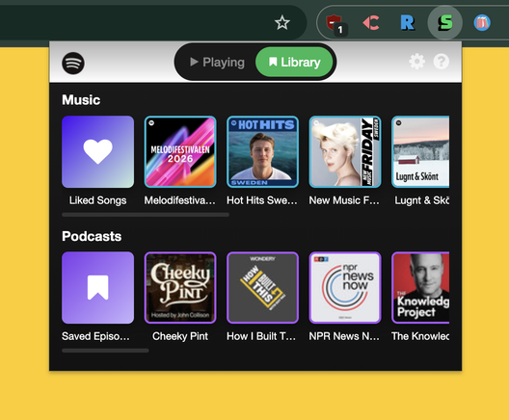The width and height of the screenshot is (509, 420).
Task: Open Saved Episodes bookmark tile
Action: point(97,288)
